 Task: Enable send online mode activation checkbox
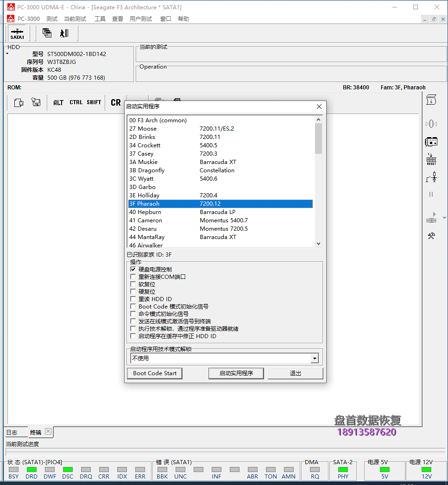tap(133, 321)
